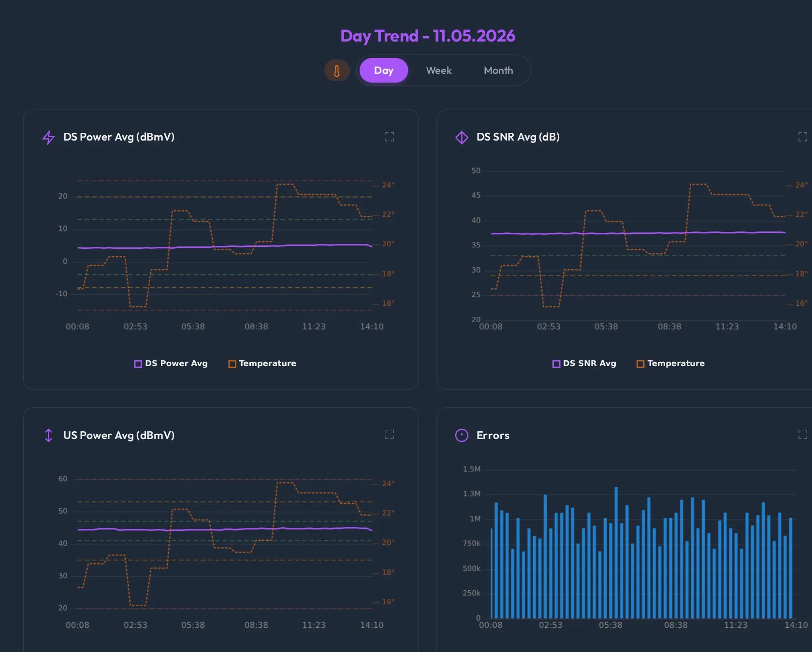
Task: Click the -10 axis label on DS Power chart
Action: click(x=61, y=294)
